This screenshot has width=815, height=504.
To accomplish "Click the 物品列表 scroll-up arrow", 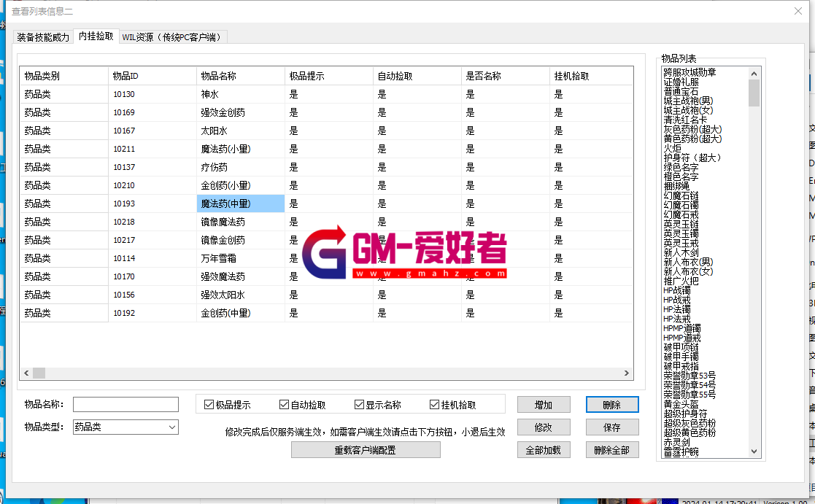I will point(754,72).
